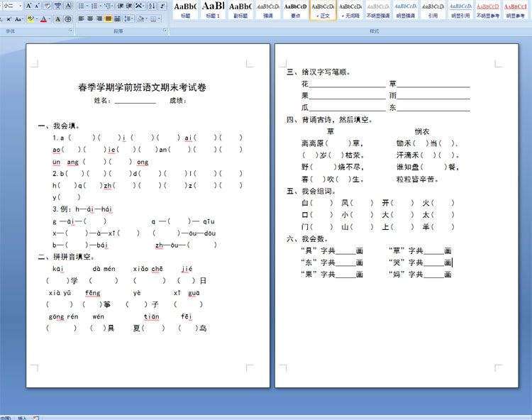Viewport: 532px width, 420px height.
Task: Apply the 要点 strong style
Action: [x=295, y=10]
